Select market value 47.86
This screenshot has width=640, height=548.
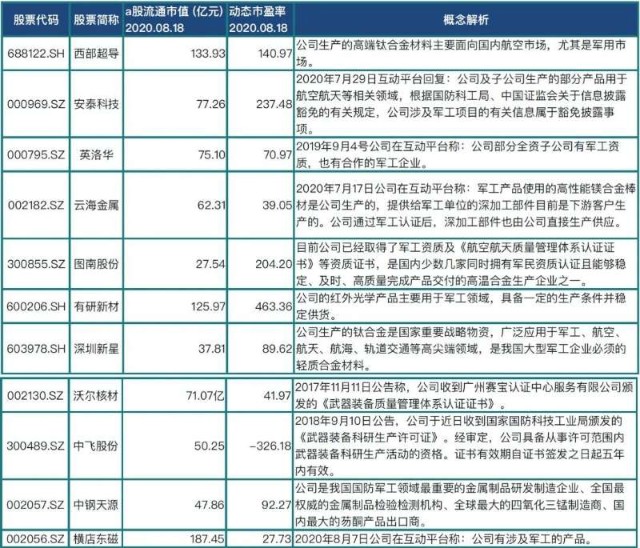click(x=209, y=505)
